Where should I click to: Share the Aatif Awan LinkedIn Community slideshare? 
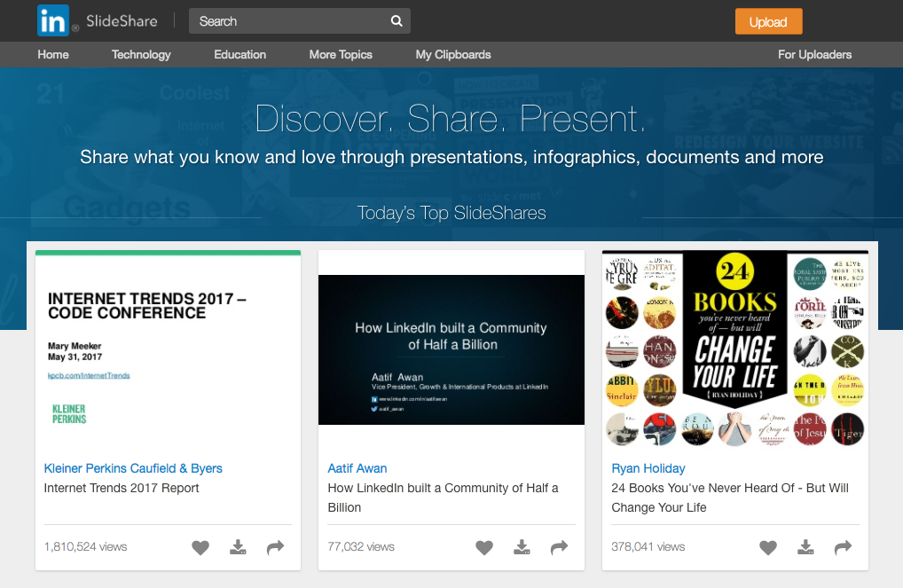pos(559,547)
